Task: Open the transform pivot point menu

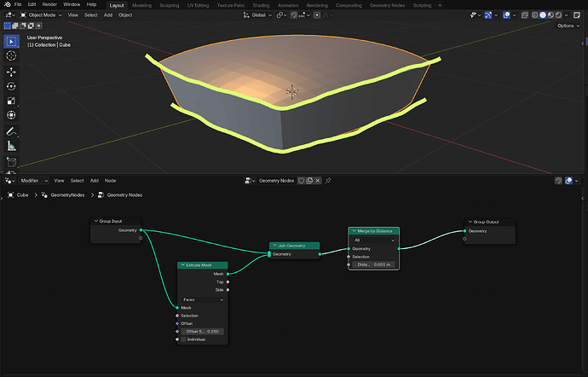Action: [x=281, y=15]
